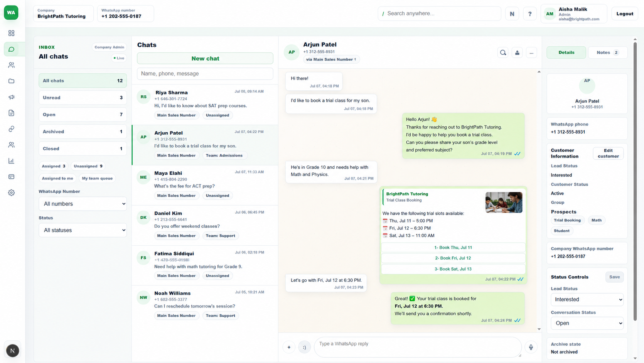Viewport: 644px width, 363px height.
Task: Click the person assign icon in chat header
Action: pos(517,53)
